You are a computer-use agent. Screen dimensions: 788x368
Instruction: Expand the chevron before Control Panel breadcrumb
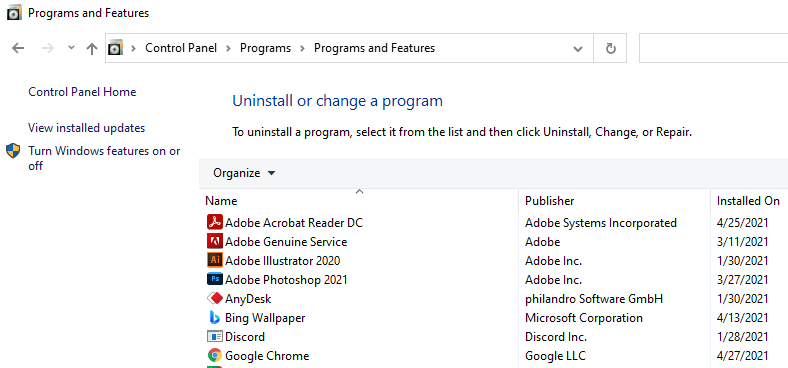click(134, 48)
